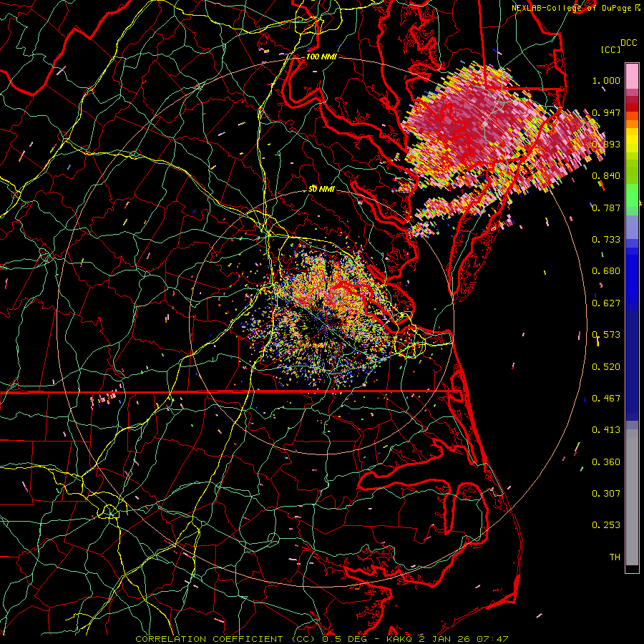Click the KAKQ radar site identifier
Screen dimensions: 644x644
coord(399,639)
